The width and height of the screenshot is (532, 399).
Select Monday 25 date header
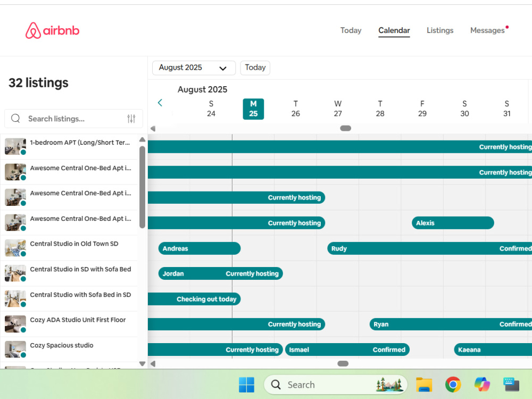coord(253,109)
